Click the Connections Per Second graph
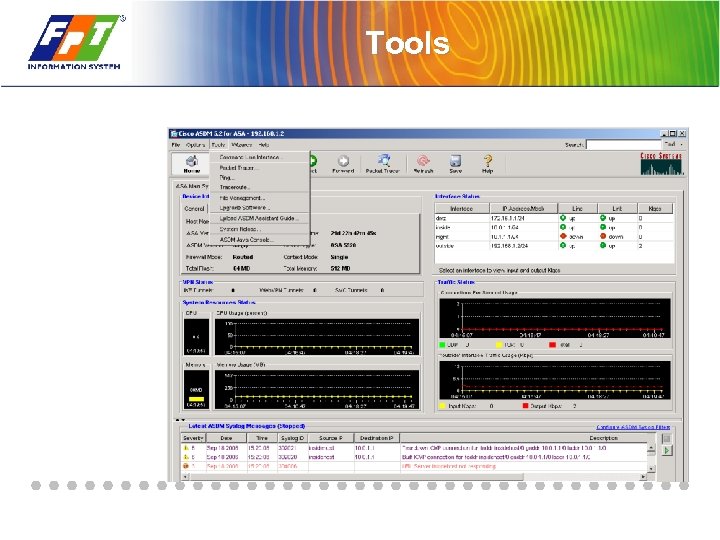The height and width of the screenshot is (540, 720). pyautogui.click(x=555, y=318)
